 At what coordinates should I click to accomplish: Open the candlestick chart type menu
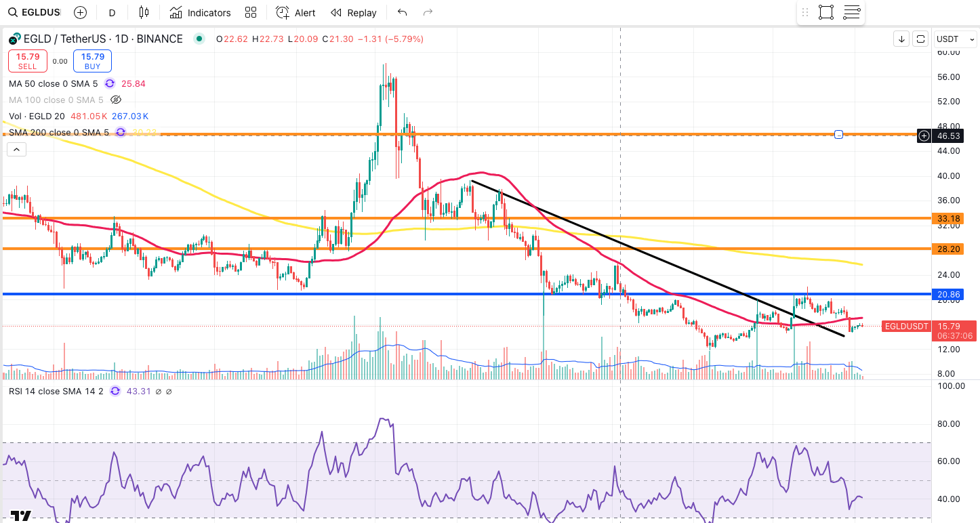coord(143,12)
